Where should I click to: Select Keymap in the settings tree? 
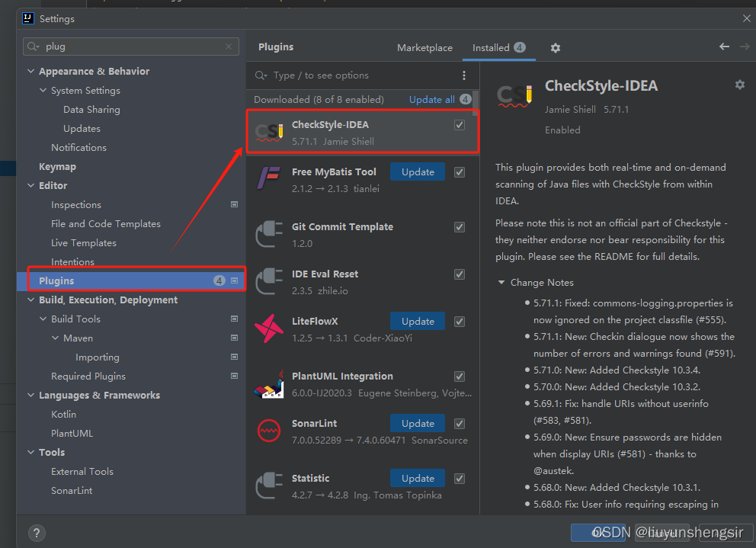click(x=57, y=166)
